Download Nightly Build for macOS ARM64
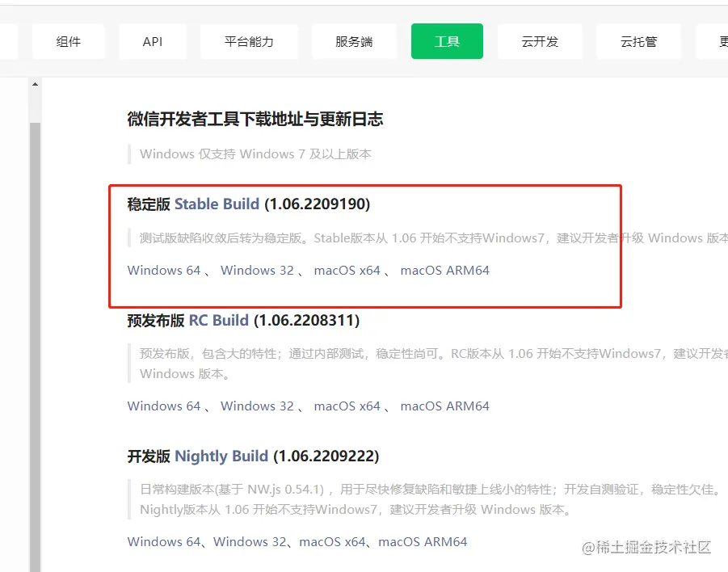The height and width of the screenshot is (572, 728). click(423, 541)
